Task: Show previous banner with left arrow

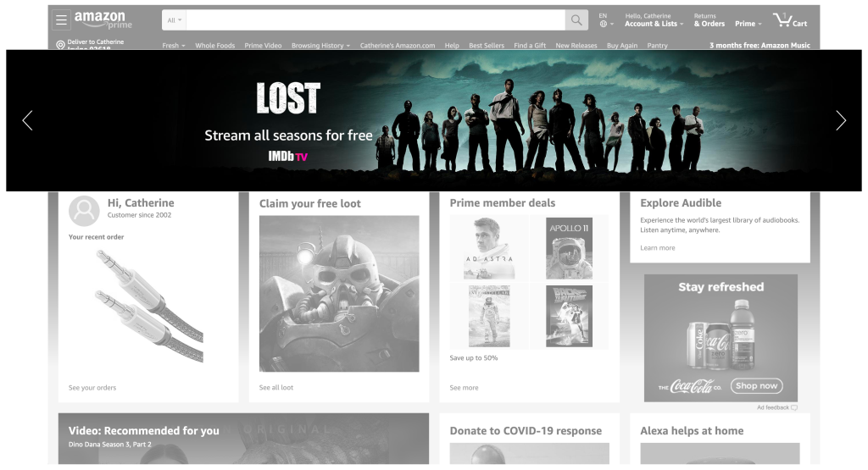Action: click(27, 120)
